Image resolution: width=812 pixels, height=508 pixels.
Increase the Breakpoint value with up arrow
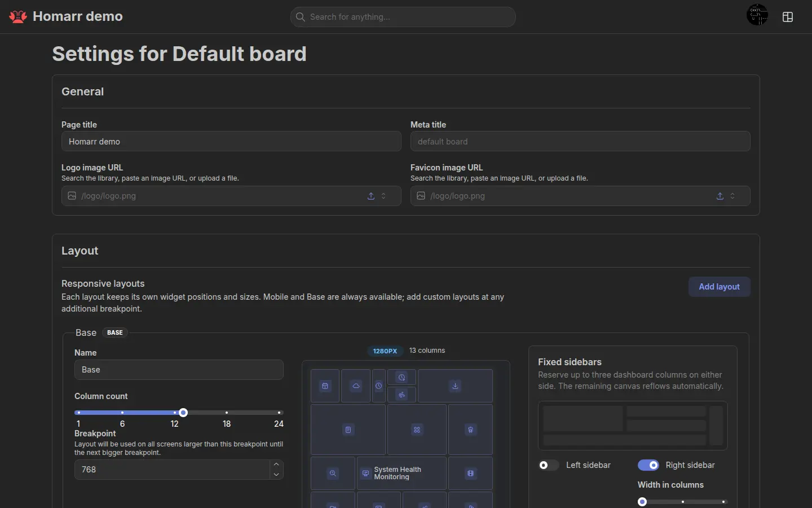(x=276, y=465)
